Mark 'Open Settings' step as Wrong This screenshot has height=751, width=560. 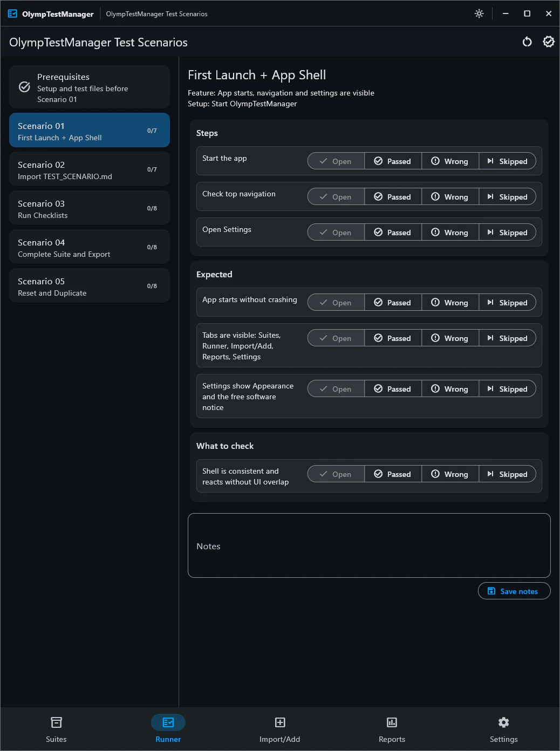[x=450, y=232]
